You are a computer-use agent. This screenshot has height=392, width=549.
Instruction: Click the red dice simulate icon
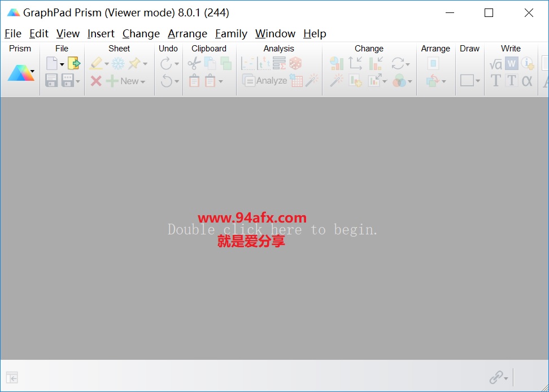[x=295, y=63]
